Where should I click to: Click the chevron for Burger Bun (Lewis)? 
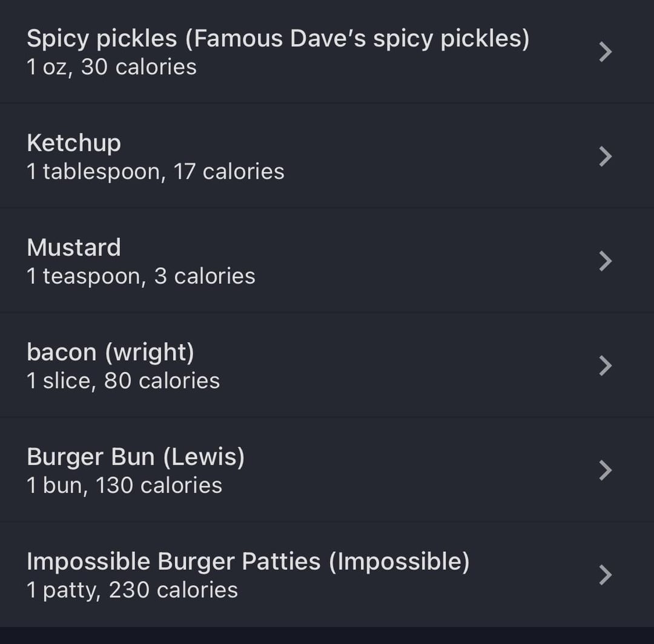pyautogui.click(x=605, y=470)
